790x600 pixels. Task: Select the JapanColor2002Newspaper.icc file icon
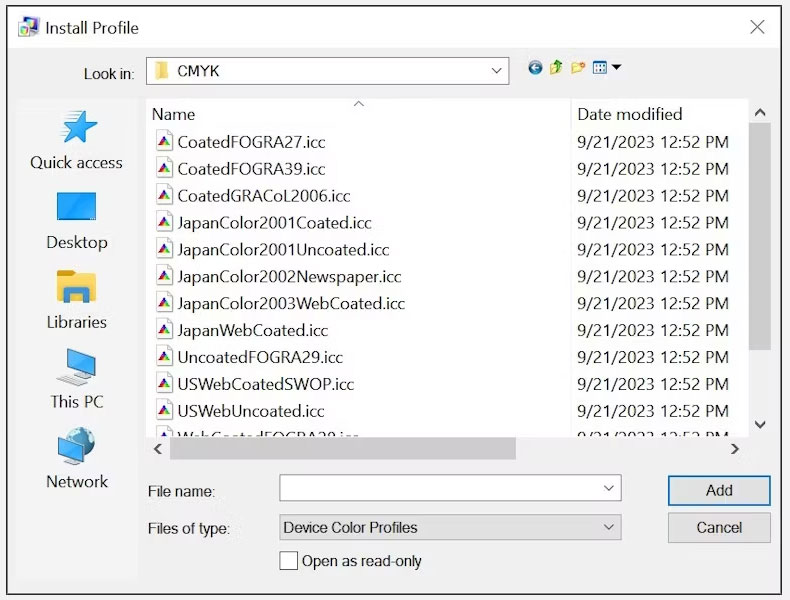tap(164, 276)
